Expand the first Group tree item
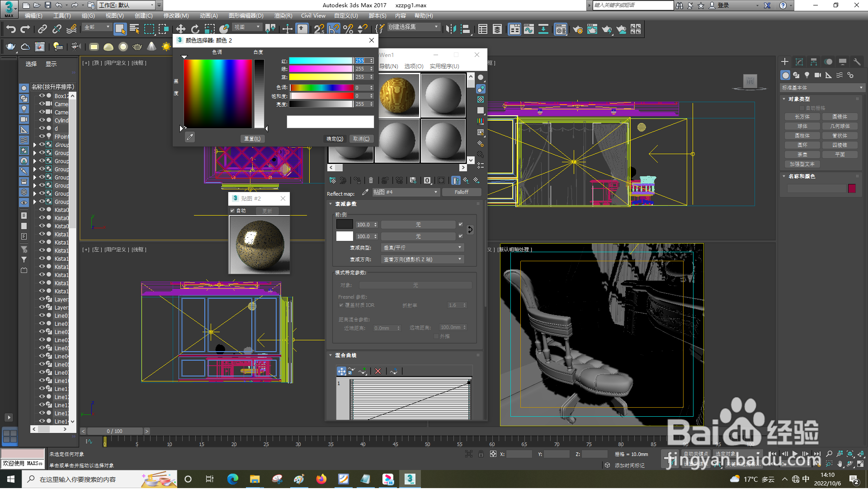868x489 pixels. point(34,145)
